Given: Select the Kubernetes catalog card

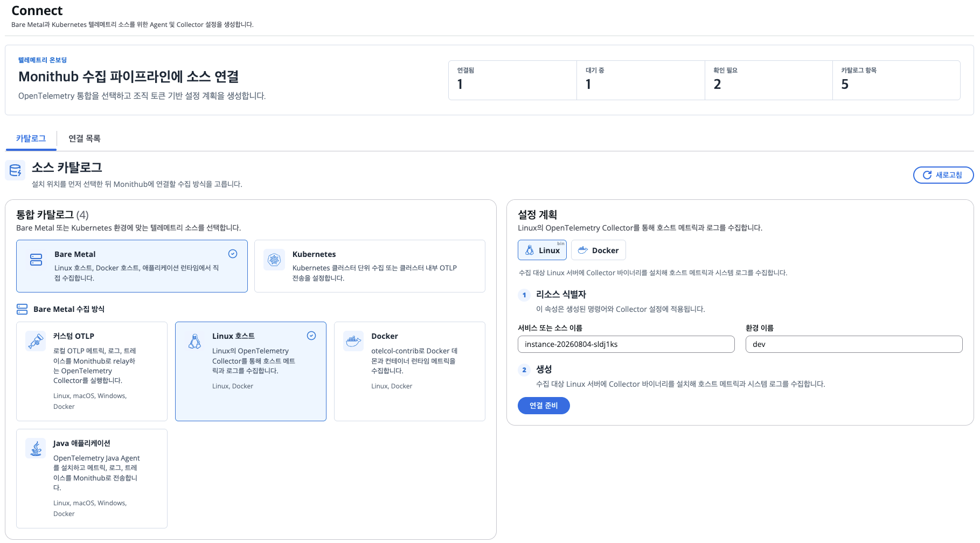Looking at the screenshot, I should 370,266.
